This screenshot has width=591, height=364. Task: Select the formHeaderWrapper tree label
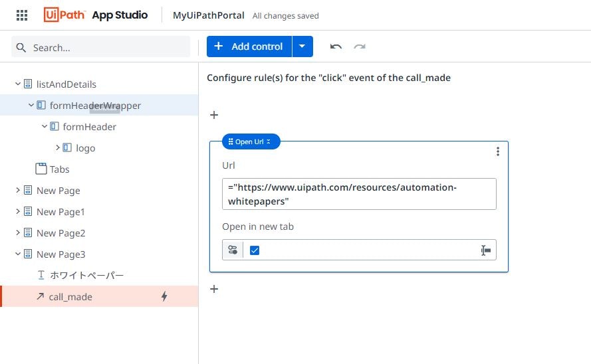pos(95,106)
